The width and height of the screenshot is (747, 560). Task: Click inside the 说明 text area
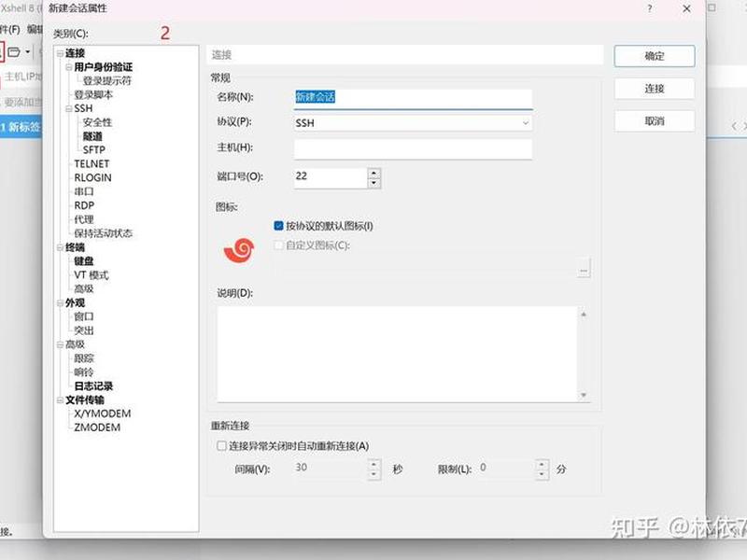pyautogui.click(x=397, y=354)
